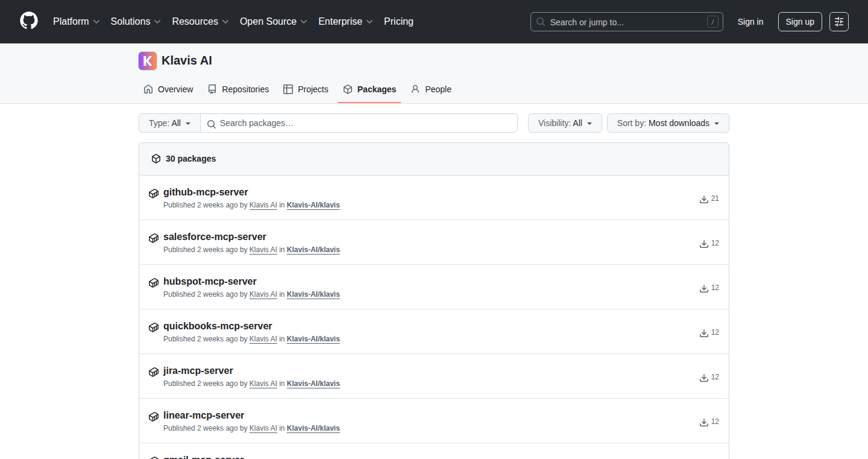Click Klavis AI author link under linear-mcp-server
868x459 pixels.
pos(263,428)
